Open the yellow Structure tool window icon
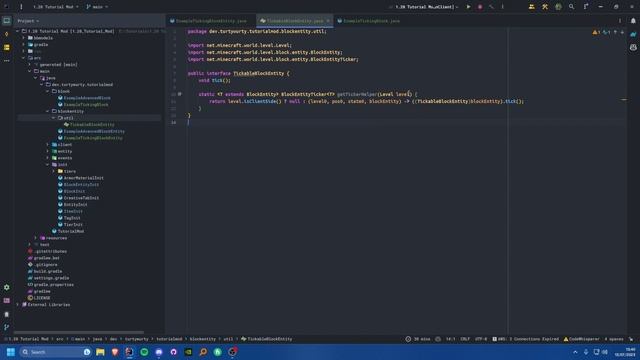This screenshot has height=360, width=640. 7,48
